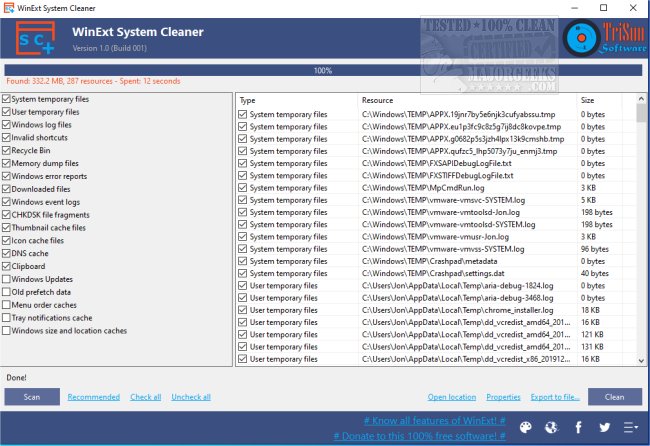Check Menu order caches
Viewport: 650px width, 446px height.
(6, 305)
